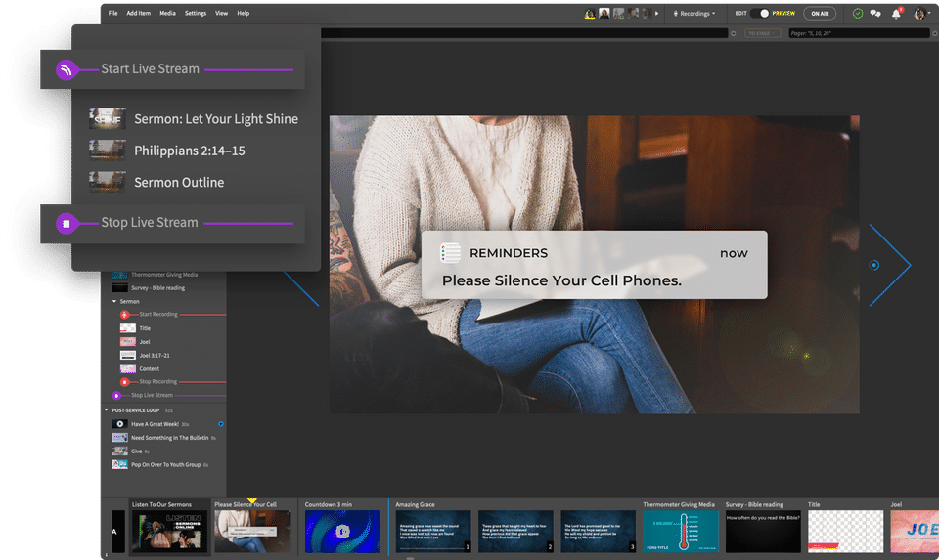Open the Help menu
This screenshot has width=939, height=560.
coord(244,13)
